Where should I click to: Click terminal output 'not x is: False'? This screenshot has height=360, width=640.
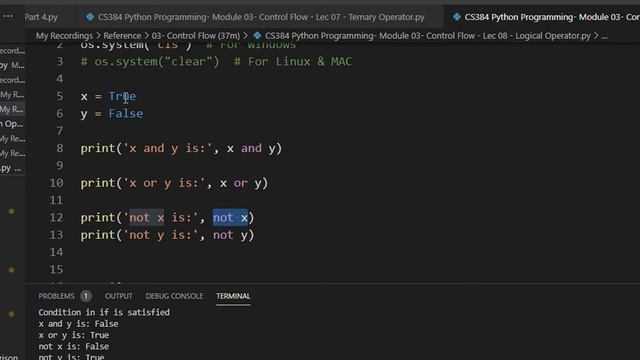[x=74, y=347]
